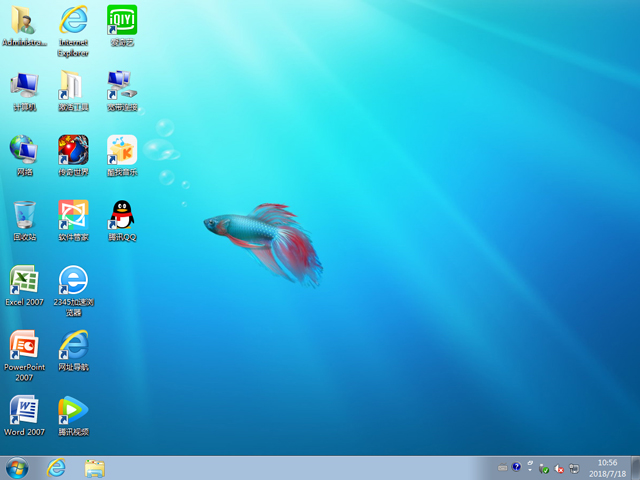Open Windows Explorer pinned on taskbar

[x=95, y=468]
